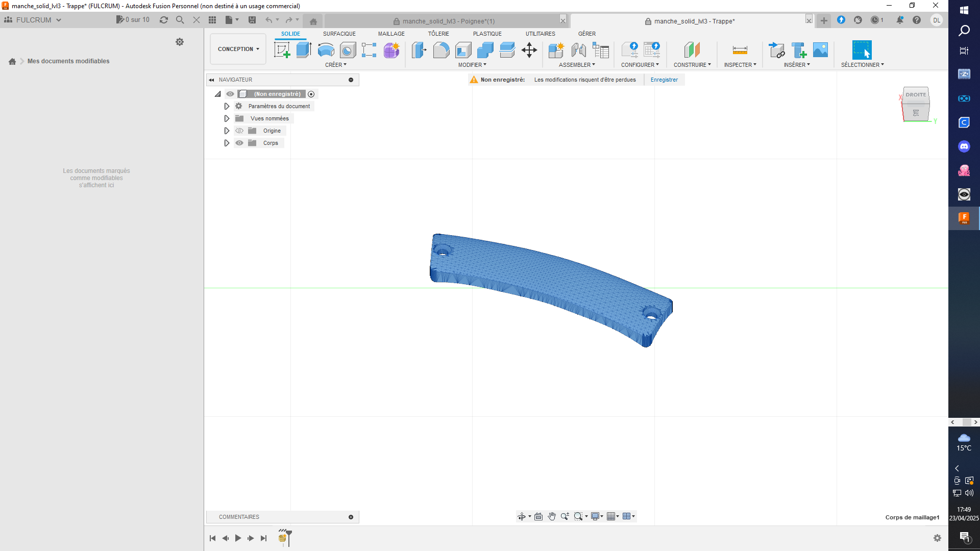Collapse the NAVIGATEUR panel arrows
Image resolution: width=980 pixels, height=551 pixels.
pyautogui.click(x=211, y=80)
